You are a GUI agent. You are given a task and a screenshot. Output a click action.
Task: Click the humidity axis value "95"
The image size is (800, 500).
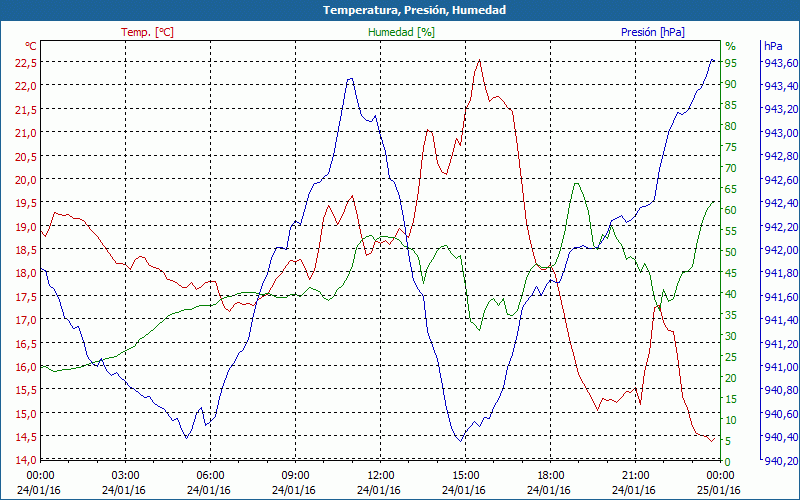coord(731,63)
